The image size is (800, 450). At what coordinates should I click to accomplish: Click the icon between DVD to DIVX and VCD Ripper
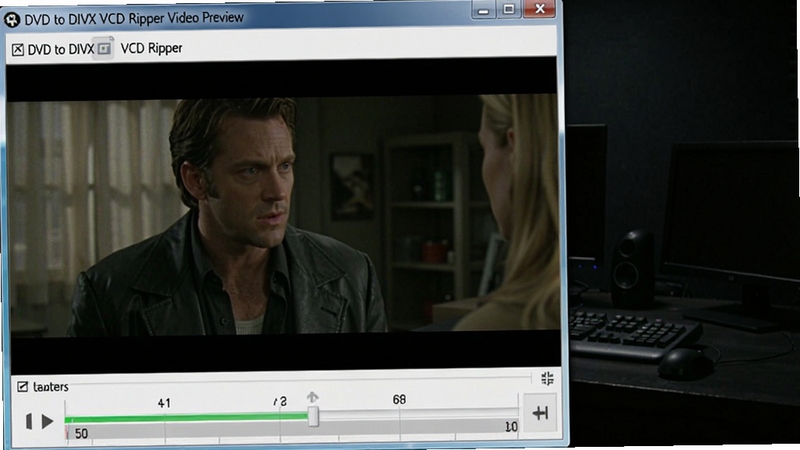pyautogui.click(x=104, y=48)
